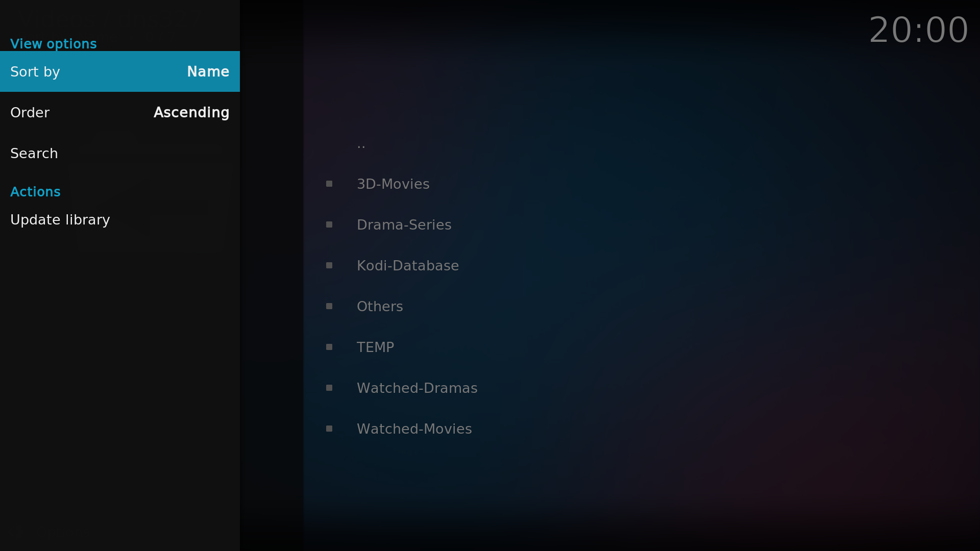The height and width of the screenshot is (551, 980).
Task: Click the folder icon beside Watched-Movies
Action: click(x=329, y=429)
